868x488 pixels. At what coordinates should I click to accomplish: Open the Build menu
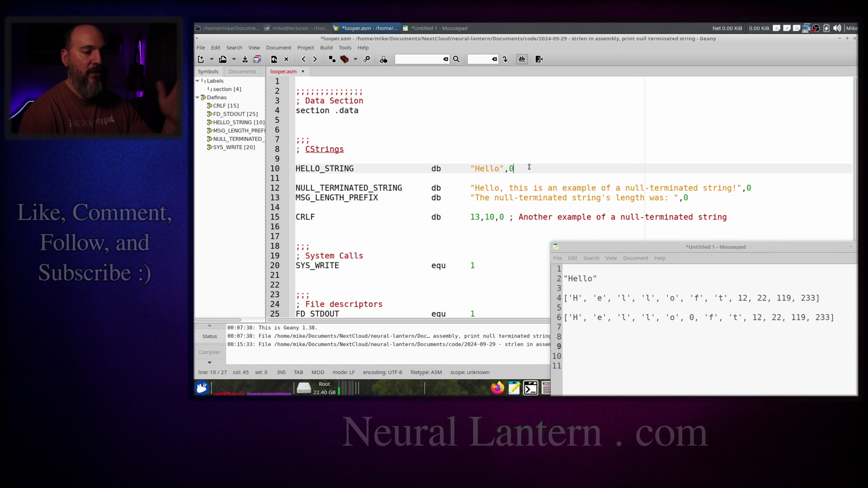tap(326, 47)
